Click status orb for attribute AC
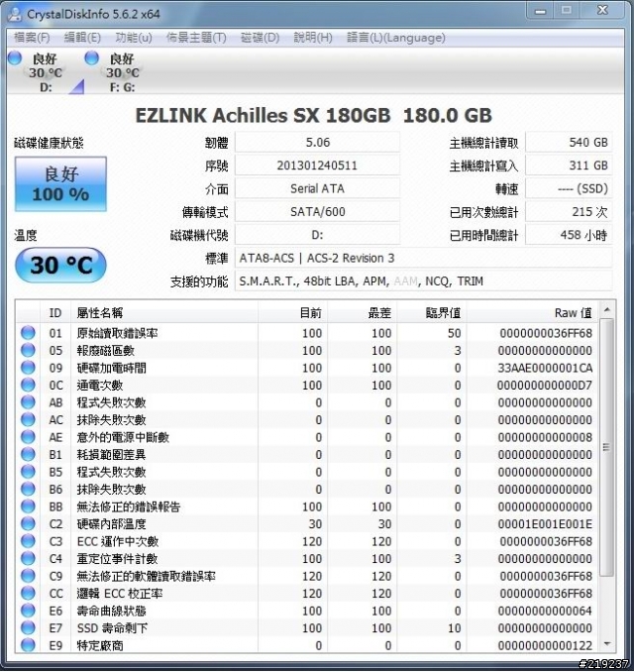 click(28, 419)
